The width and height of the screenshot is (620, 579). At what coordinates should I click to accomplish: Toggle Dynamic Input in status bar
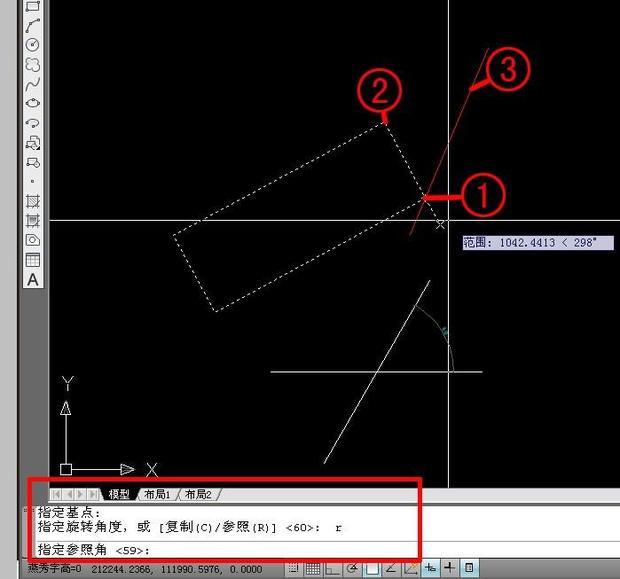430,569
